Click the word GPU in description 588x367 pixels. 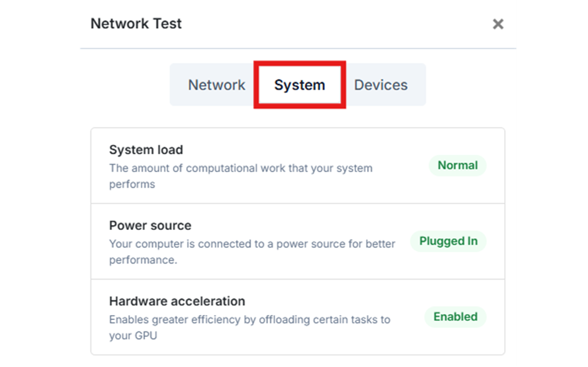coord(146,336)
